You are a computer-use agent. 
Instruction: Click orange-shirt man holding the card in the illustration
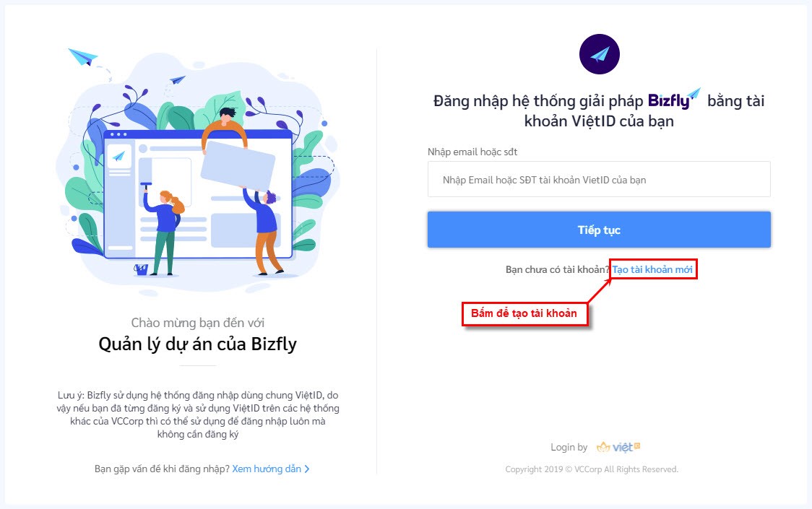point(225,128)
